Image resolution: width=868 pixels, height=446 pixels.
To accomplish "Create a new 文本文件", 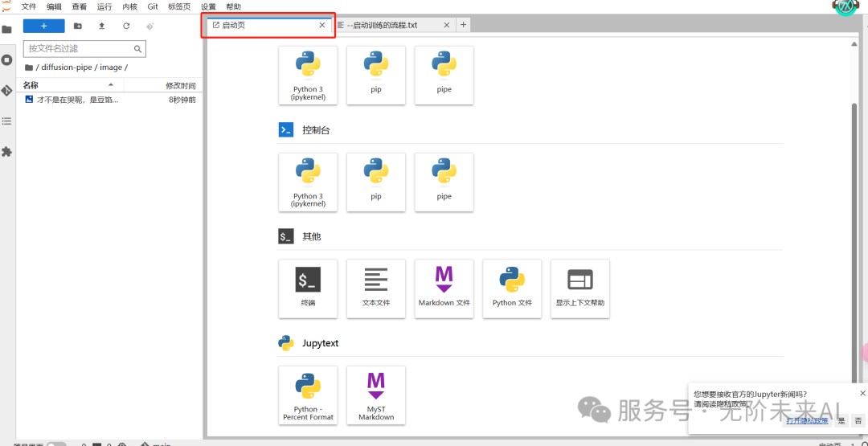I will [376, 288].
